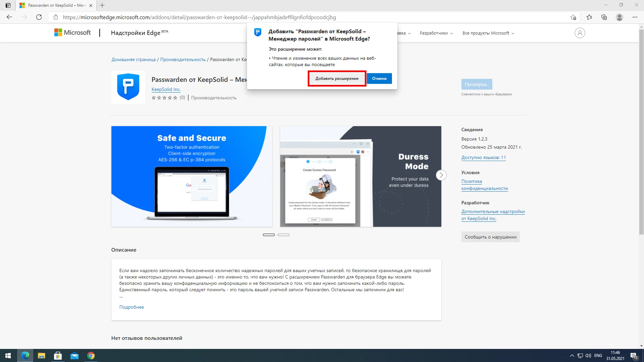The image size is (644, 362).
Task: Click Отмена in the dialog
Action: point(379,79)
